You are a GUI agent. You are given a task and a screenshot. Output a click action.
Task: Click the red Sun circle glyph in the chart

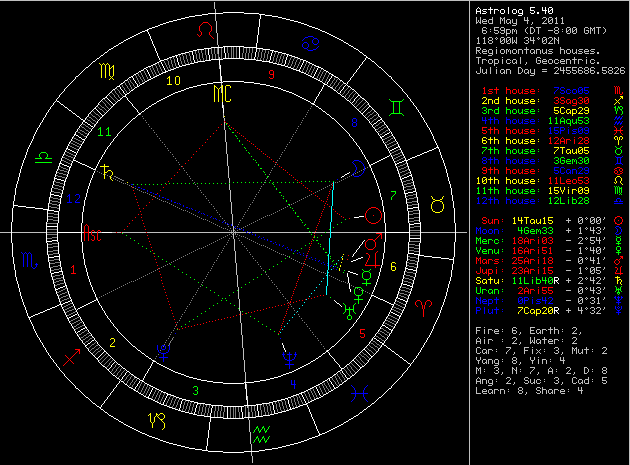[373, 214]
